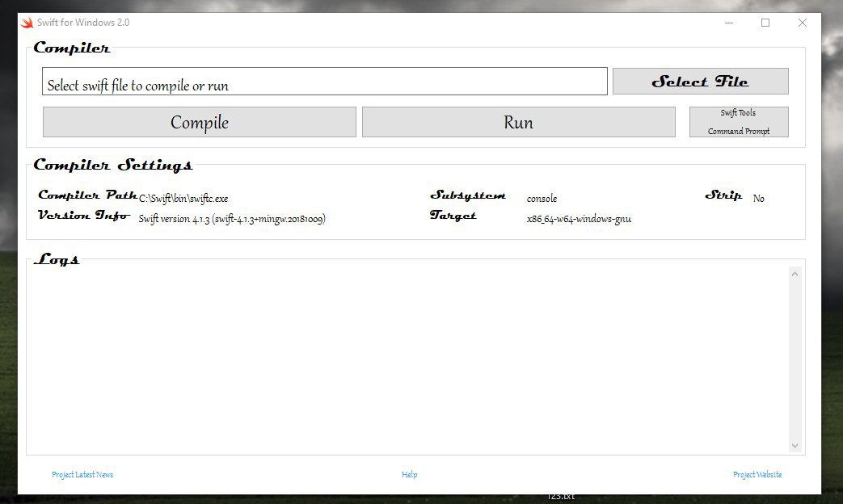Minimize the Swift for Windows window
Screen dimensions: 843x504
[x=729, y=23]
